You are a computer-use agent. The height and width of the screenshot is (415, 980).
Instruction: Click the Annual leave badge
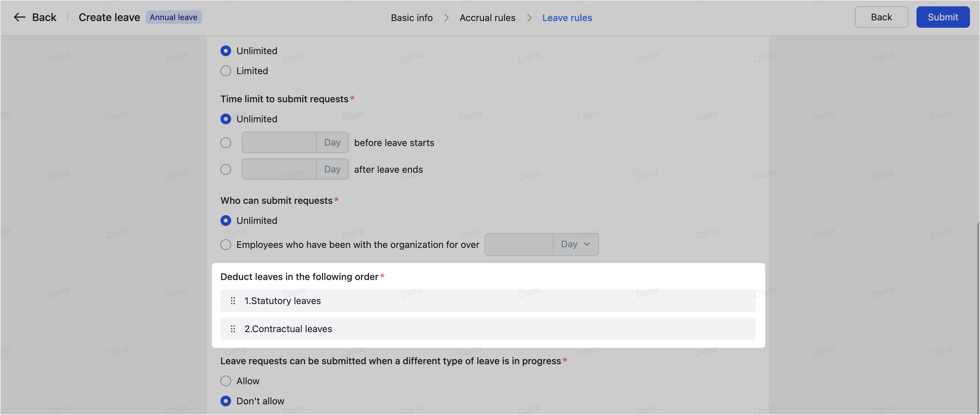tap(174, 17)
